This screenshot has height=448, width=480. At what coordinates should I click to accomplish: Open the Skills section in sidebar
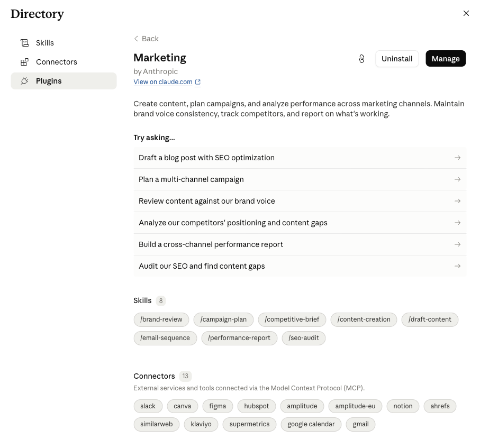tap(64, 43)
